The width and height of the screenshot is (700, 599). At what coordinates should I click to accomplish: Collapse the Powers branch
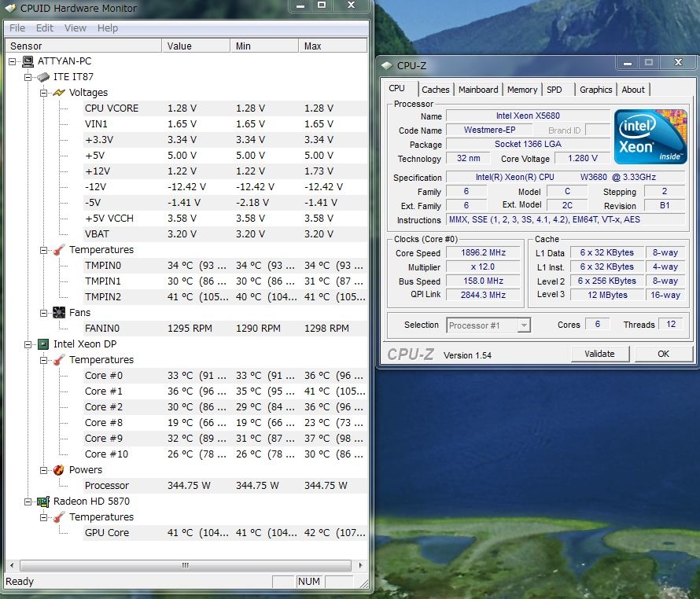[43, 470]
